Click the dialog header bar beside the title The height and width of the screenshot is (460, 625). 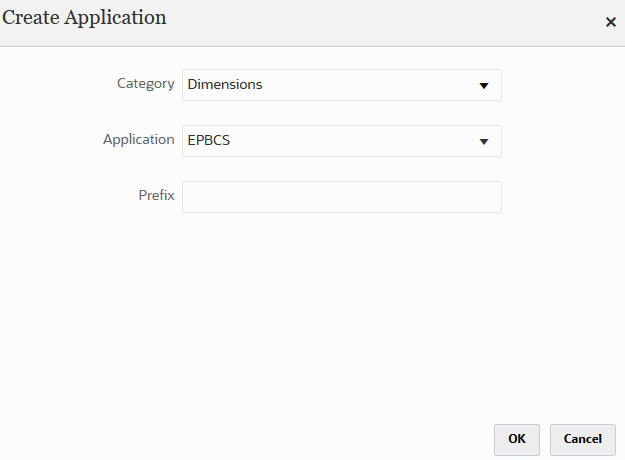tap(380, 20)
